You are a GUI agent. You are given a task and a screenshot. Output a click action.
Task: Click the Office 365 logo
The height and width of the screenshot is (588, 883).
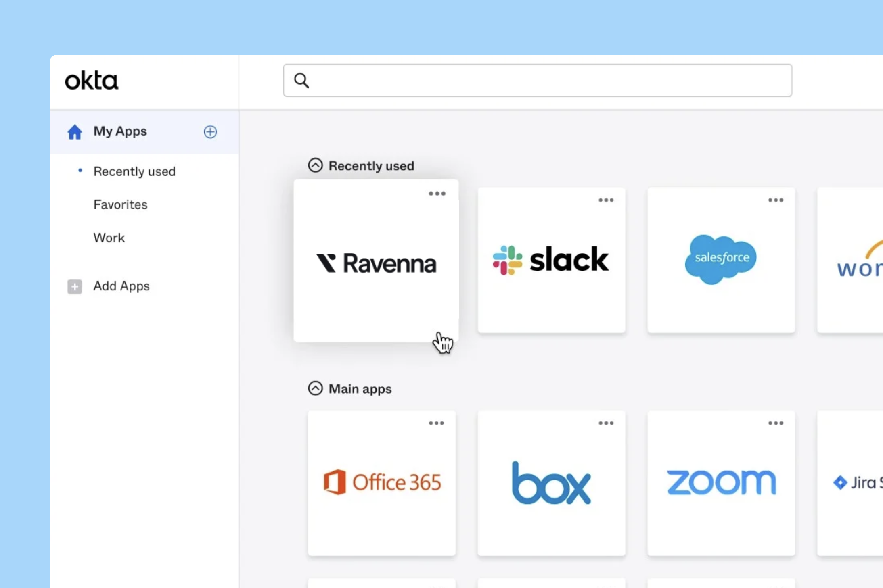tap(382, 482)
